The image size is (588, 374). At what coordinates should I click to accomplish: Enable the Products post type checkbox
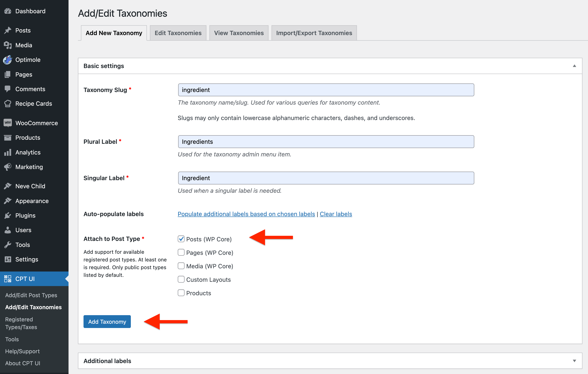(x=181, y=293)
